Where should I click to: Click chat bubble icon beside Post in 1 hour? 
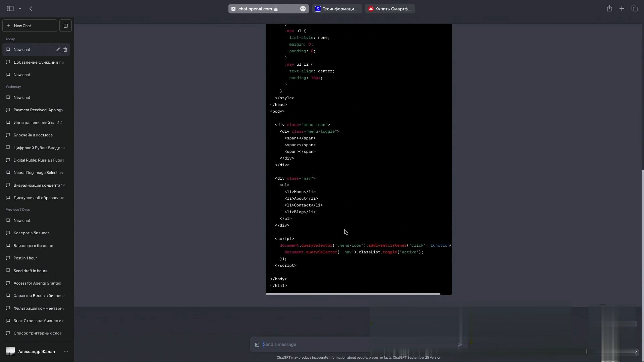point(8,258)
